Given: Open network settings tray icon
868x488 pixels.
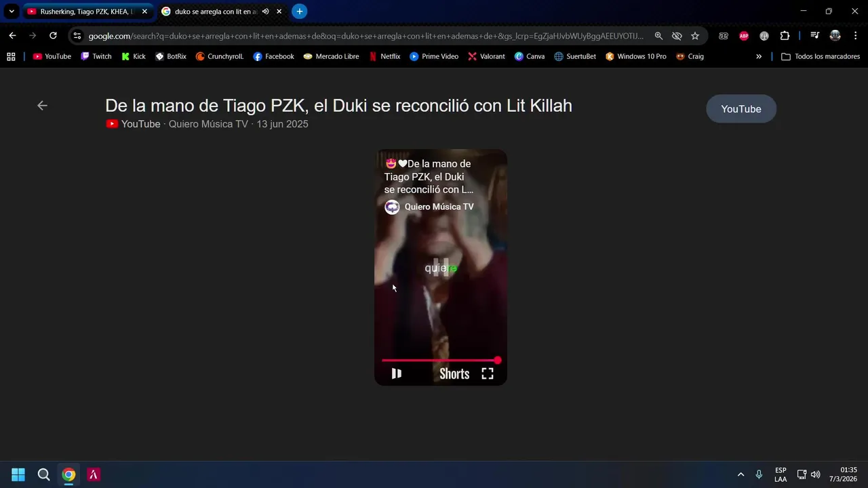Looking at the screenshot, I should (802, 474).
